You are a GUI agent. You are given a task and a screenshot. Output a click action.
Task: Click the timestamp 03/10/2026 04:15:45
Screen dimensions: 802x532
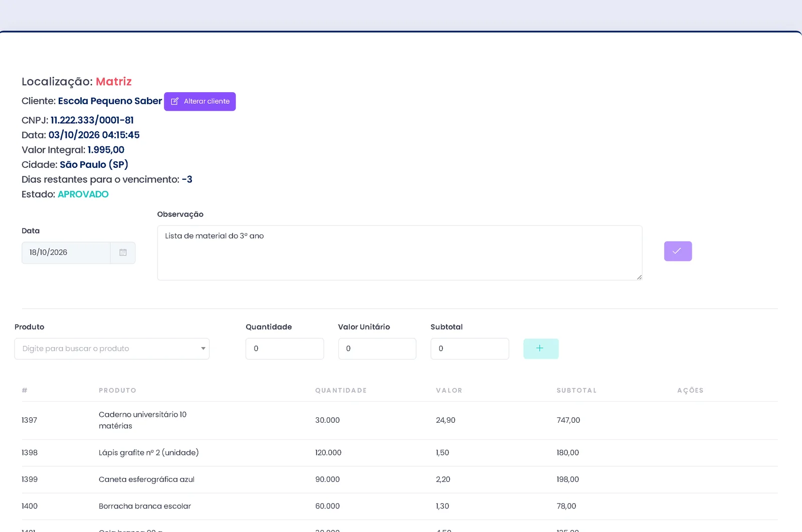pos(94,135)
